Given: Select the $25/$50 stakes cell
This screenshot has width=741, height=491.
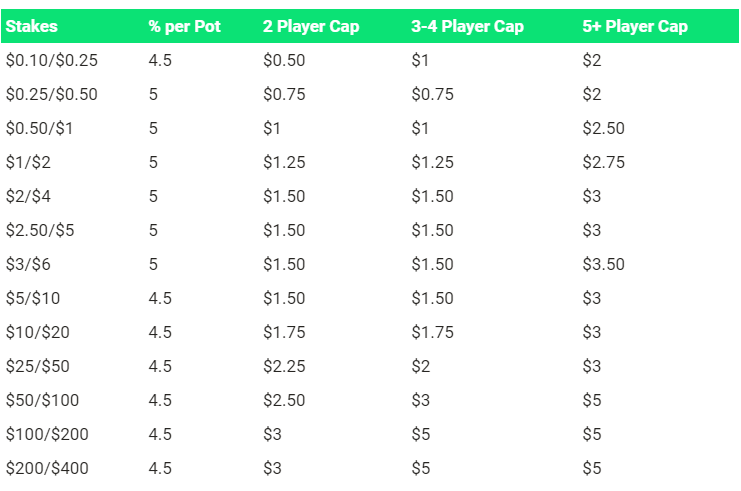Looking at the screenshot, I should (x=38, y=367).
